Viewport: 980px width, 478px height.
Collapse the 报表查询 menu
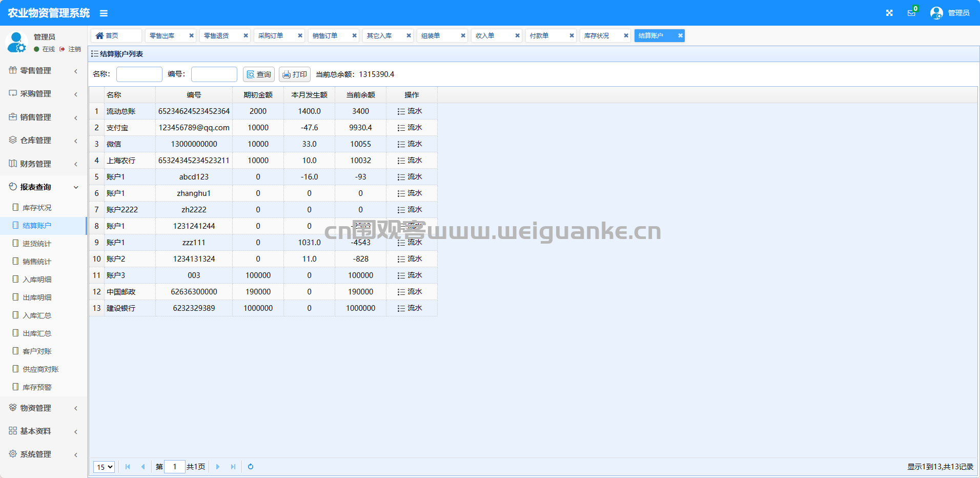click(44, 187)
